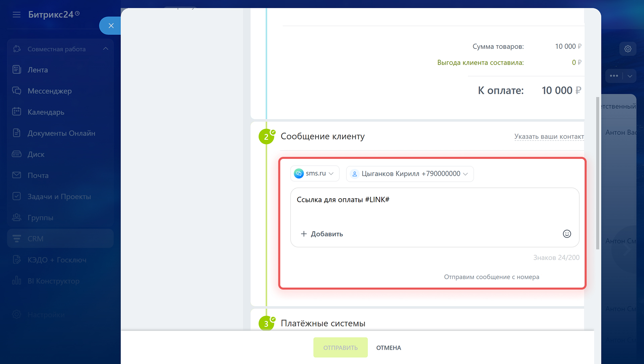This screenshot has height=364, width=644.
Task: Click the Лента feed icon
Action: click(x=16, y=70)
